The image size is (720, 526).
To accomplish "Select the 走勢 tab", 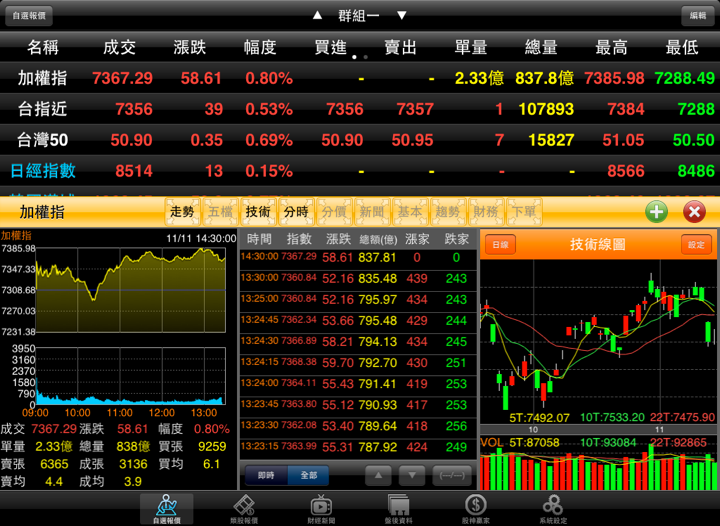I will (182, 212).
